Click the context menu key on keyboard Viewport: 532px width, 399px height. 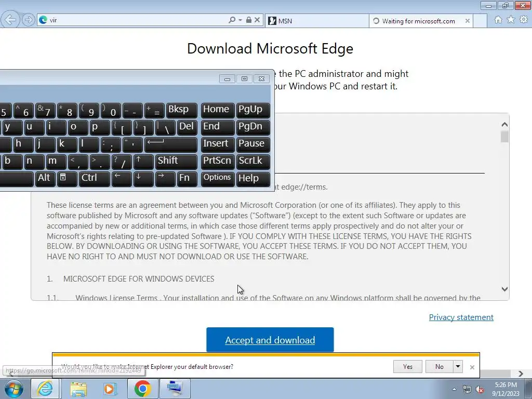pos(67,179)
